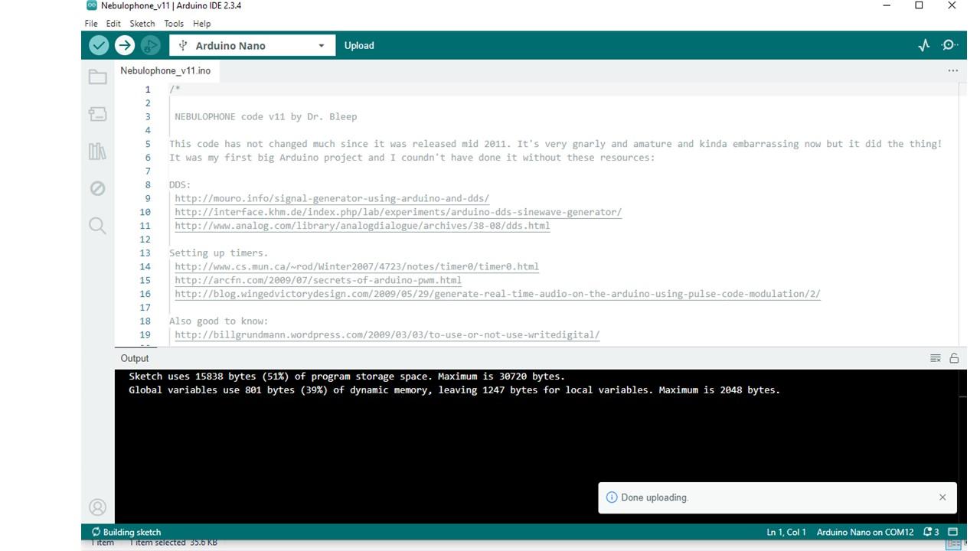Open the Sketch menu
980x551 pixels.
click(142, 24)
